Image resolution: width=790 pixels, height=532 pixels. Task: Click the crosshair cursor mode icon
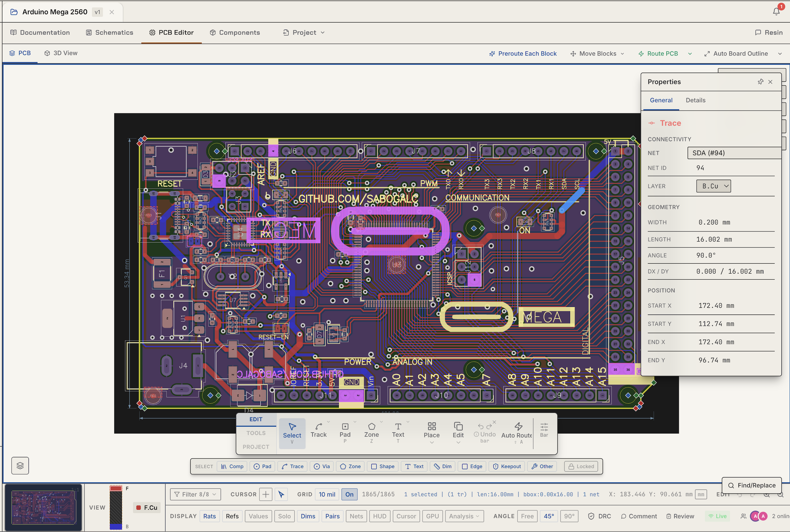(x=266, y=494)
